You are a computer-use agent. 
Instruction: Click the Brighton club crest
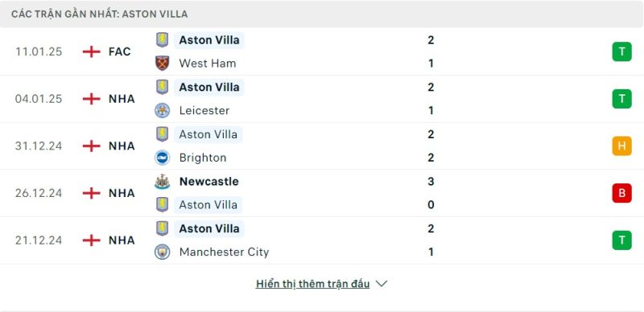pos(163,158)
